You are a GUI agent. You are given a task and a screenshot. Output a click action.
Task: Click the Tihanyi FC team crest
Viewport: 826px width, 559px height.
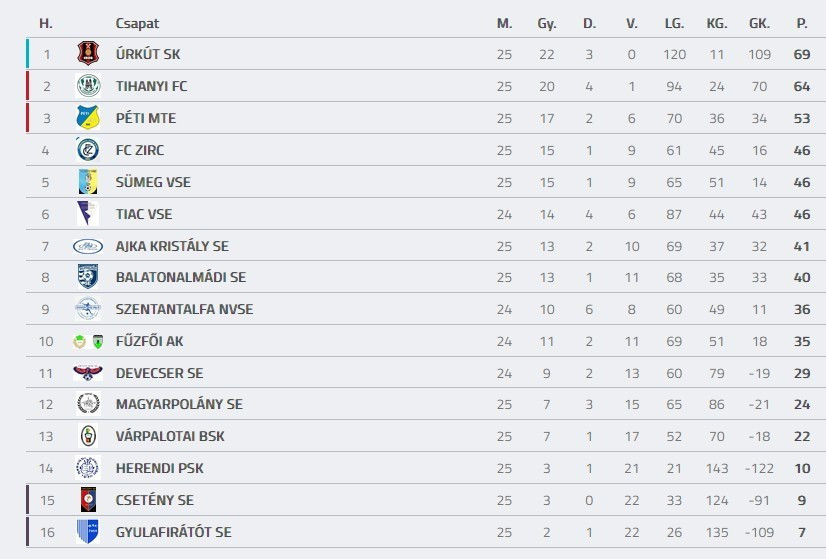pyautogui.click(x=88, y=86)
